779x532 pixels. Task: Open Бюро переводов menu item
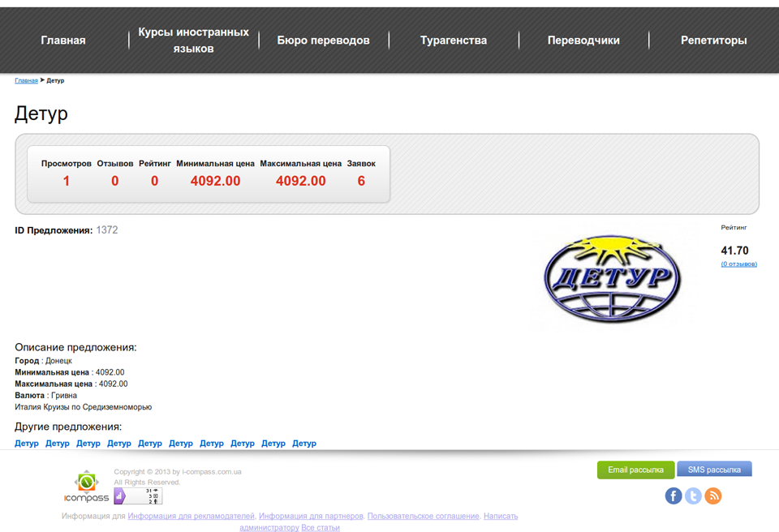click(324, 41)
